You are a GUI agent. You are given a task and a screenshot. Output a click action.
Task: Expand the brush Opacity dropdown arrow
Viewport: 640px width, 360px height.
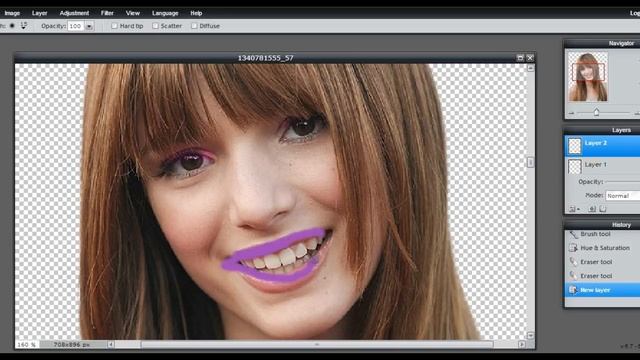click(89, 26)
